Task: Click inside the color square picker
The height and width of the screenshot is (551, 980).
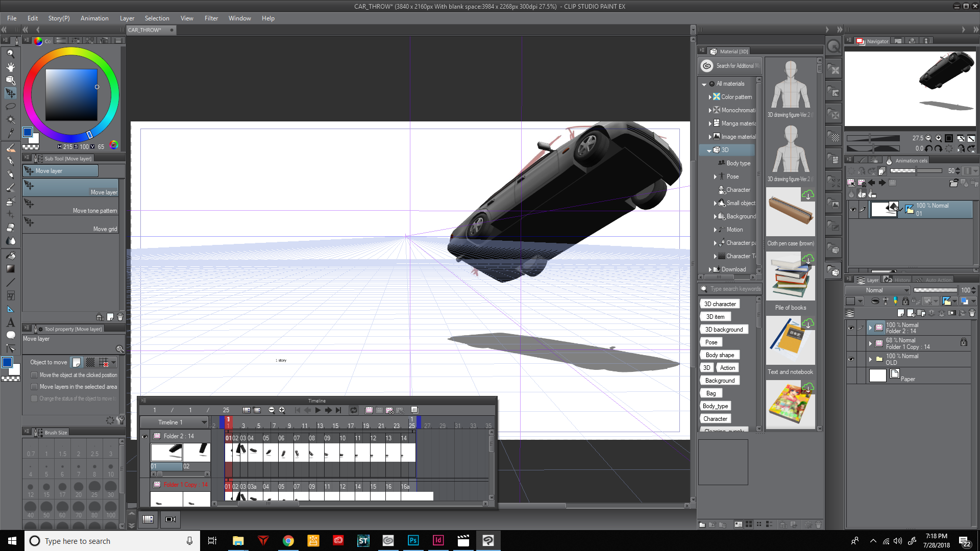Action: (x=71, y=94)
